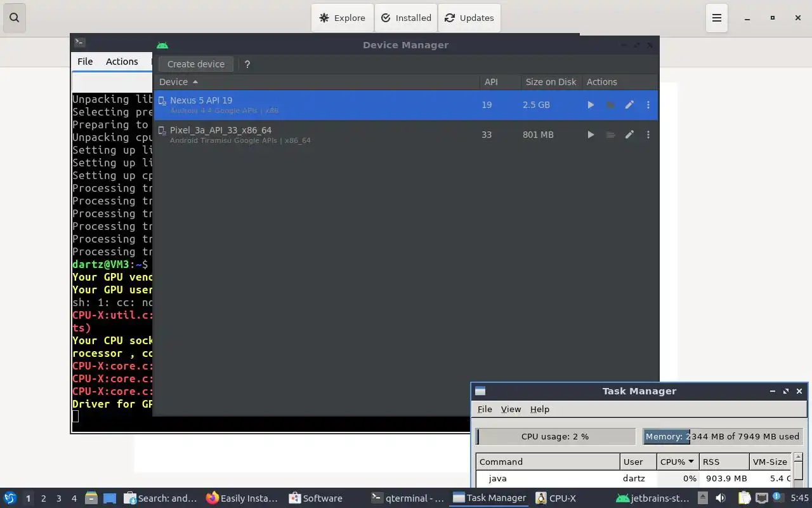This screenshot has height=508, width=812.
Task: Open the Help menu in Task Manager
Action: point(540,410)
